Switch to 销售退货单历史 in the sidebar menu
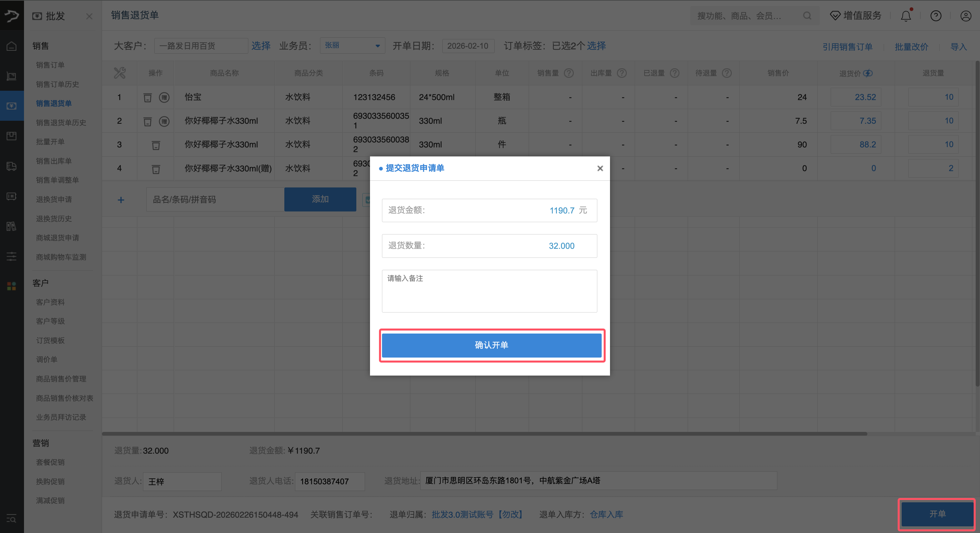The height and width of the screenshot is (533, 980). click(60, 122)
